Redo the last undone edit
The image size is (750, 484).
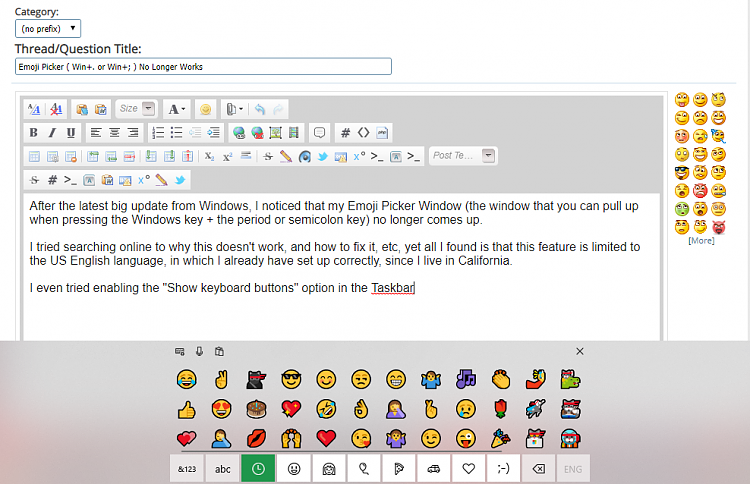(278, 109)
